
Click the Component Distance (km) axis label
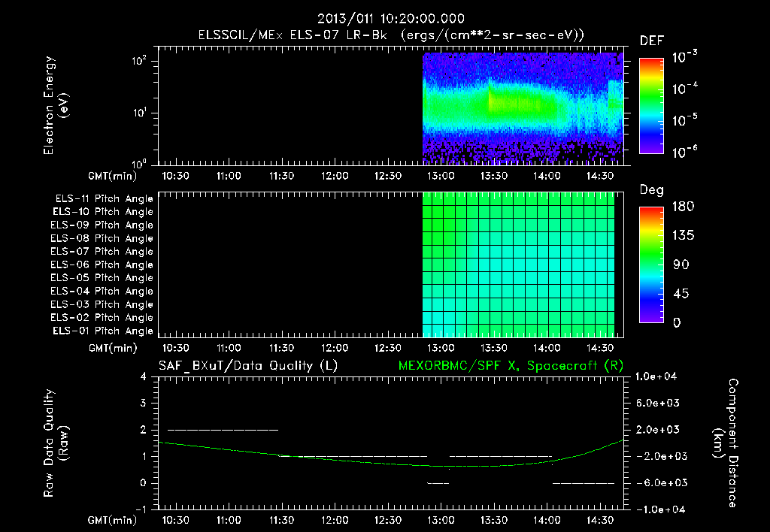tap(726, 443)
